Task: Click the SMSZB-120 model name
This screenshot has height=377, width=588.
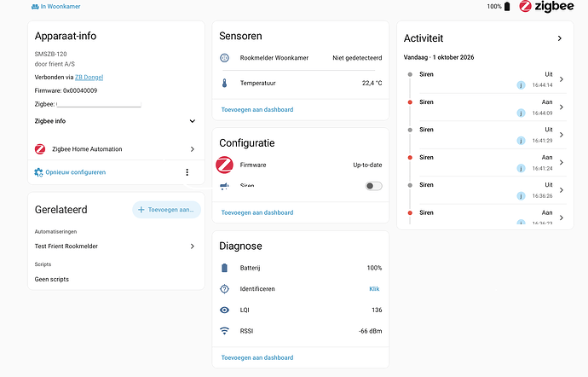Action: click(x=50, y=54)
